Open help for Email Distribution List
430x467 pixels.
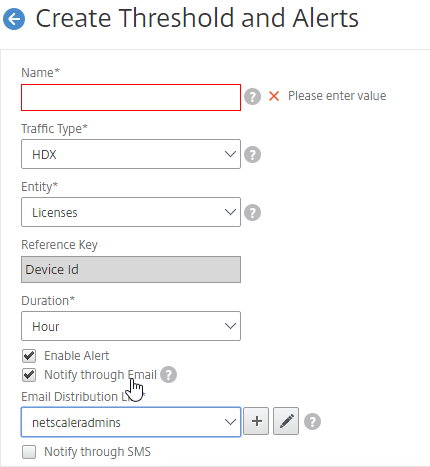point(312,422)
